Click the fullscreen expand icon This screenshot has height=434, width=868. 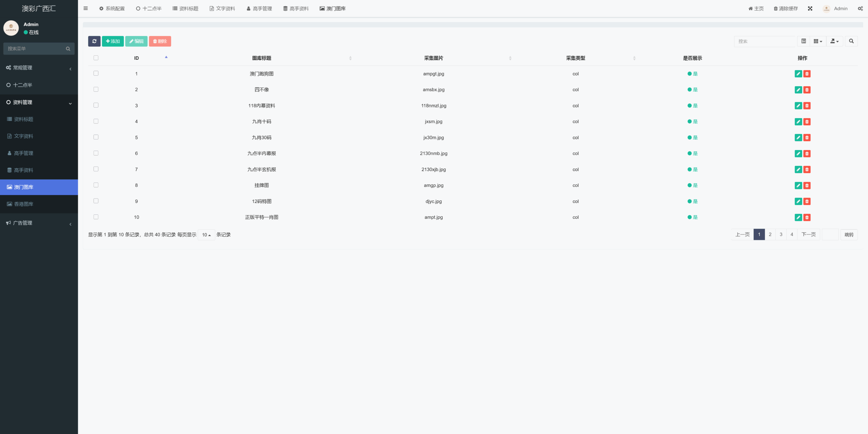point(810,8)
